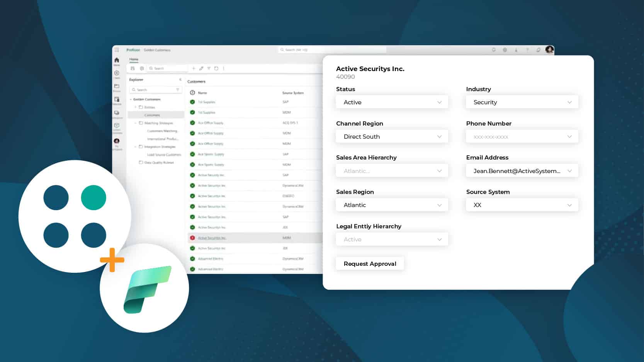Collapse the Golden Customers tree node
Screen dimensions: 644x362
click(131, 99)
